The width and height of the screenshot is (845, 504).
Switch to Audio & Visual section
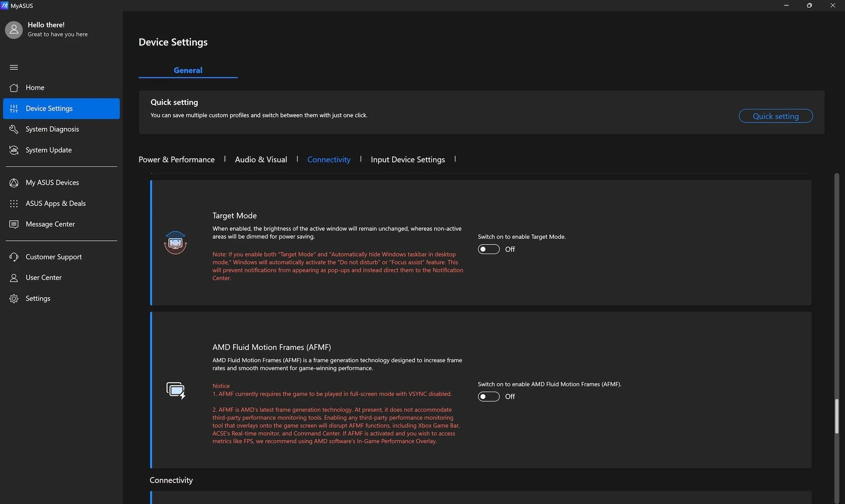coord(261,160)
